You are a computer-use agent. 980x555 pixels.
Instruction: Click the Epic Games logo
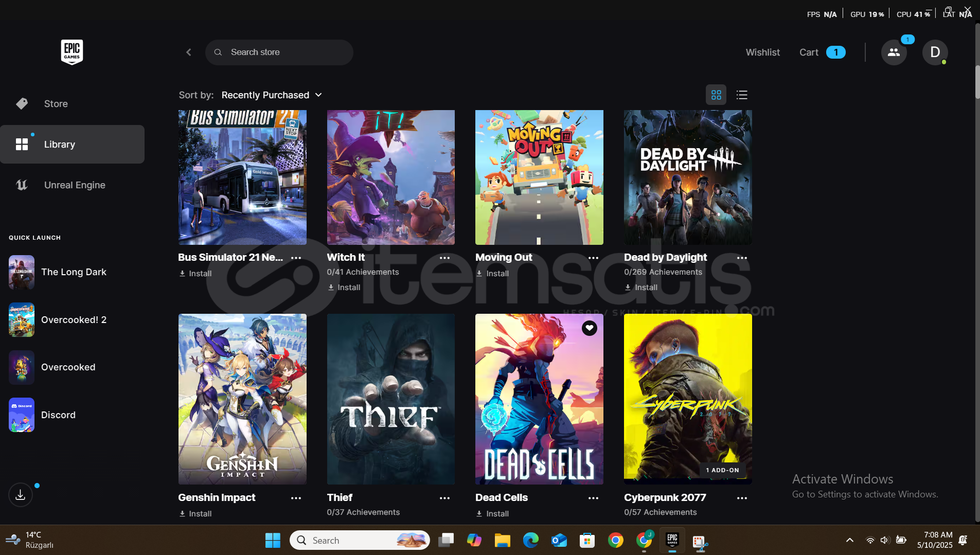[x=72, y=52]
